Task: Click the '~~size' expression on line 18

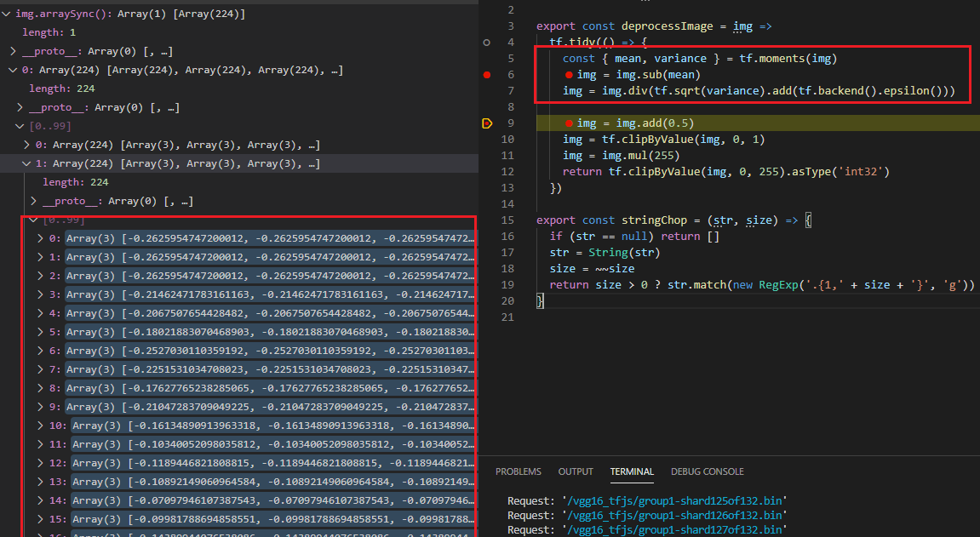Action: pyautogui.click(x=615, y=269)
